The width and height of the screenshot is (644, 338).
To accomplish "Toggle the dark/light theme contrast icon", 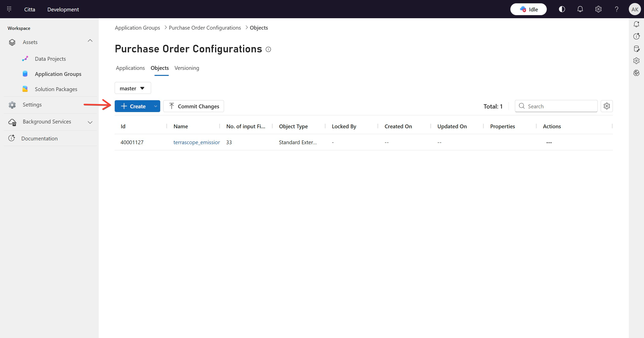I will [562, 9].
